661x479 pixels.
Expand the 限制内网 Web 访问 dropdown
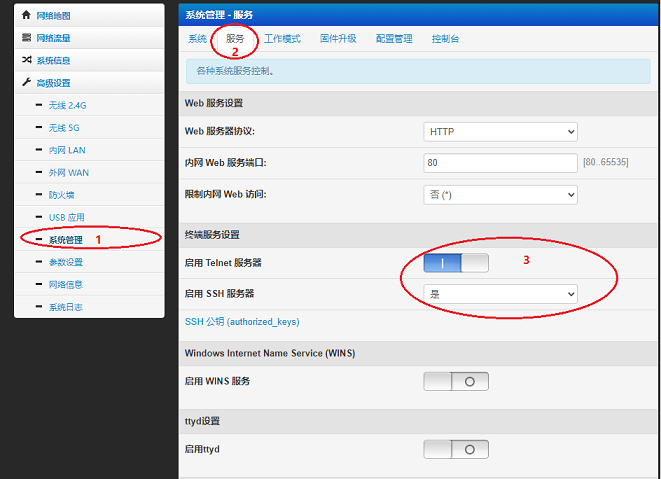pyautogui.click(x=501, y=195)
